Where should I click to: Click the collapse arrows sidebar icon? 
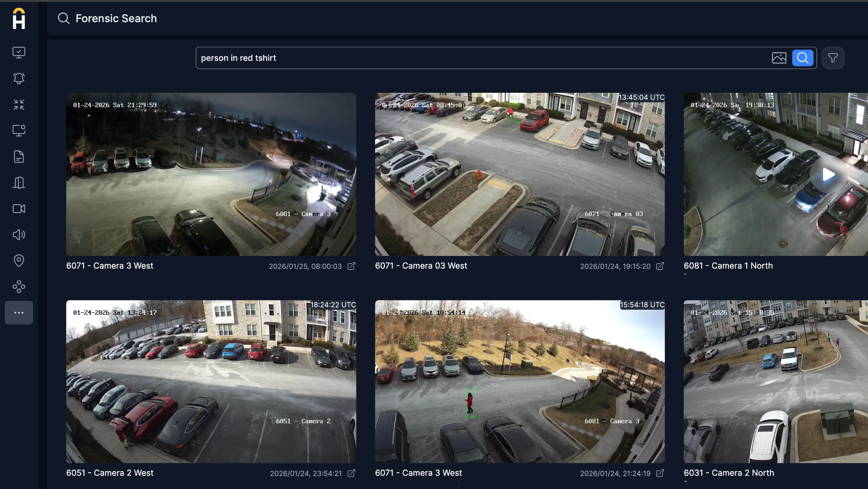[19, 105]
